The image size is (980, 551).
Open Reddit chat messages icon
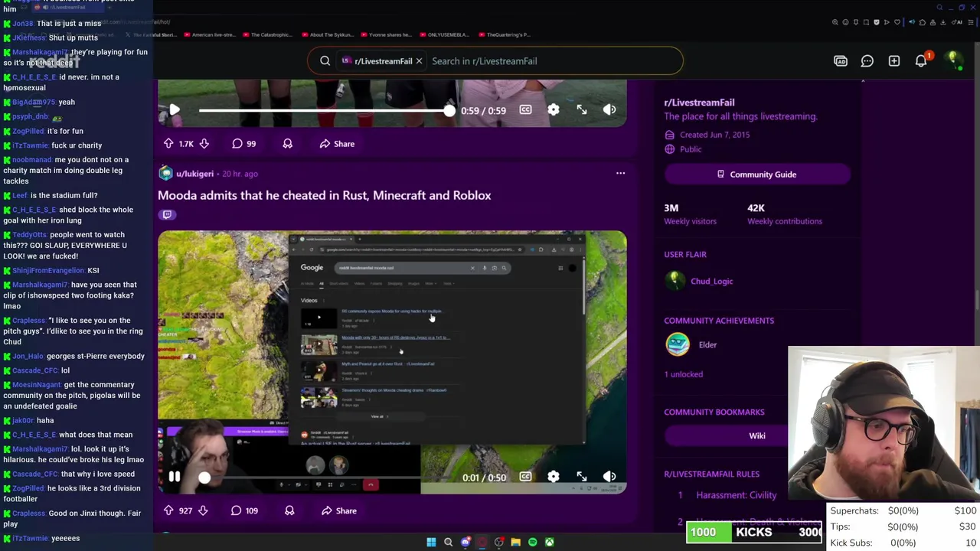click(x=867, y=61)
